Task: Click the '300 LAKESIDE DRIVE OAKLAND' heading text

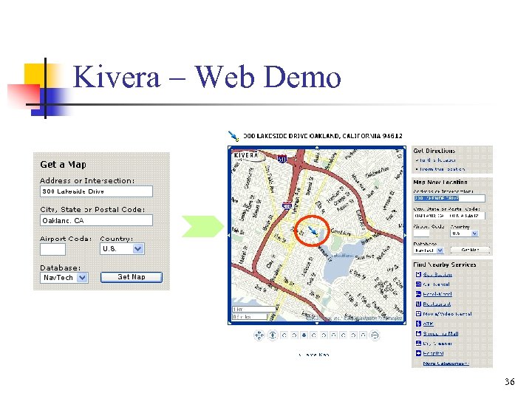Action: 323,136
